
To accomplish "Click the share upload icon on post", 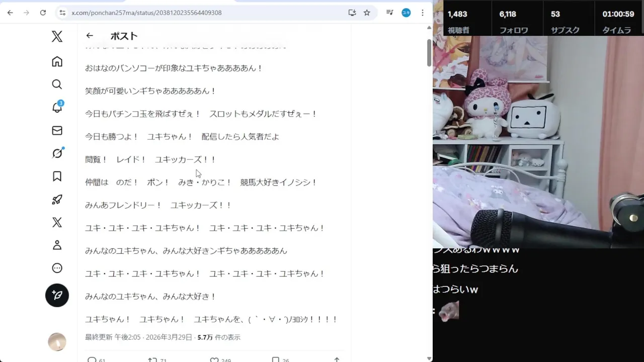I will (337, 360).
